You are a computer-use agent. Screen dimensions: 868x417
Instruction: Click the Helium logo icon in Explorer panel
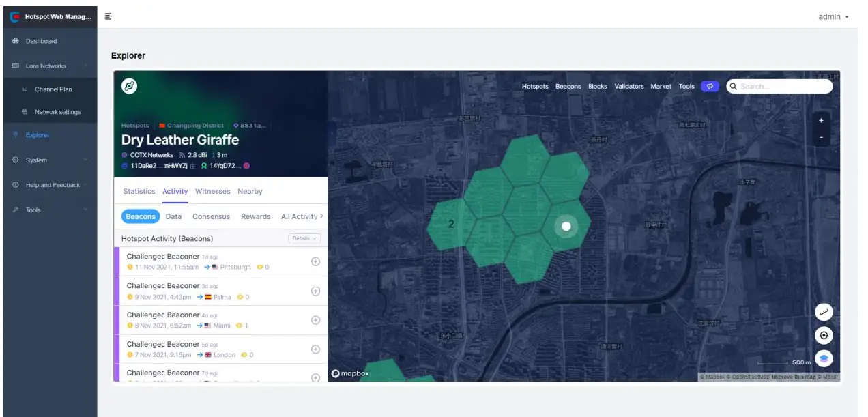click(x=129, y=86)
